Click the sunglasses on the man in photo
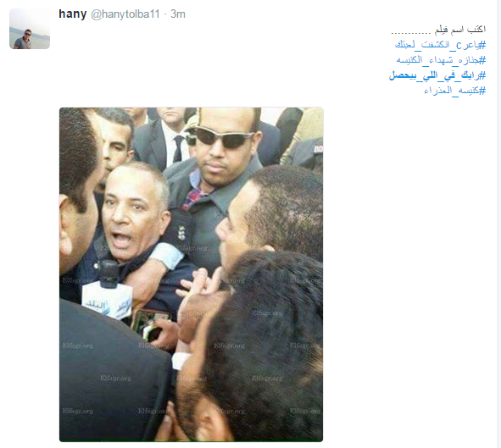This screenshot has height=448, width=501. pos(223,136)
